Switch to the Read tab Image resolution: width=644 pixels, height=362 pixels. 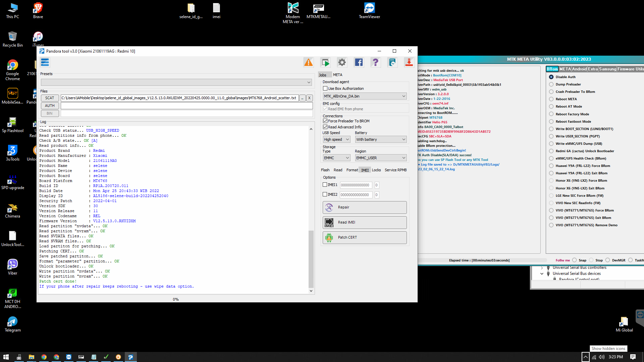coord(338,170)
